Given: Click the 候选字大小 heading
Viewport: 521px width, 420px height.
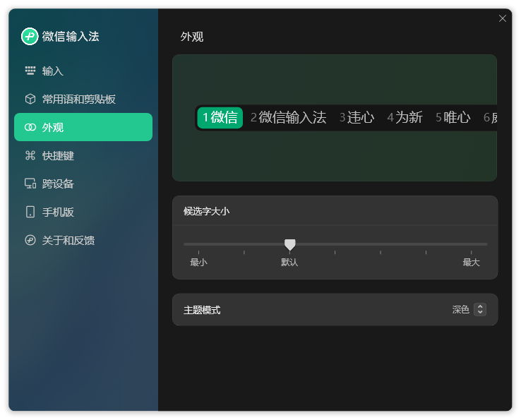Looking at the screenshot, I should (x=206, y=211).
